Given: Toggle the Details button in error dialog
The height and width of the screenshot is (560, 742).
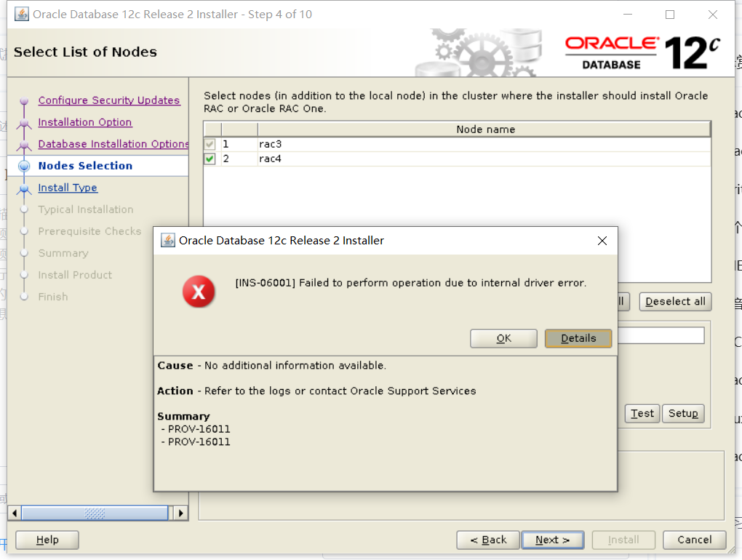Looking at the screenshot, I should 578,338.
